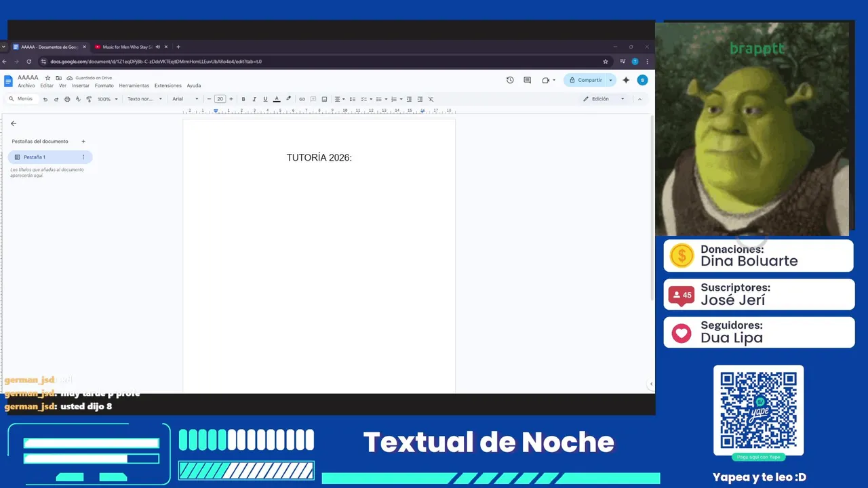Viewport: 868px width, 488px height.
Task: Open the Google account avatar S
Action: [x=642, y=80]
